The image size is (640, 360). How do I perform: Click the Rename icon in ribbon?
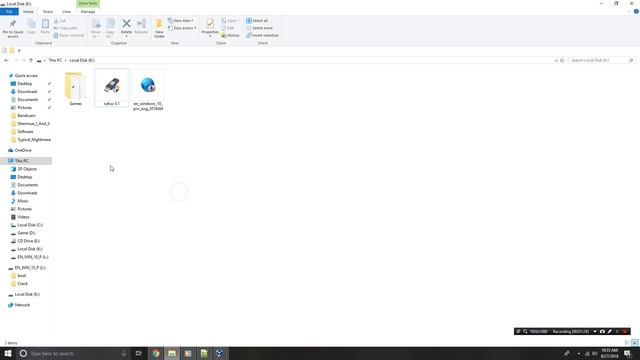141,26
